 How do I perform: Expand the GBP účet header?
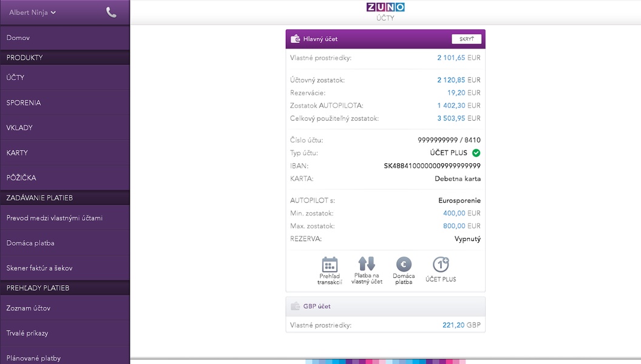click(x=385, y=306)
